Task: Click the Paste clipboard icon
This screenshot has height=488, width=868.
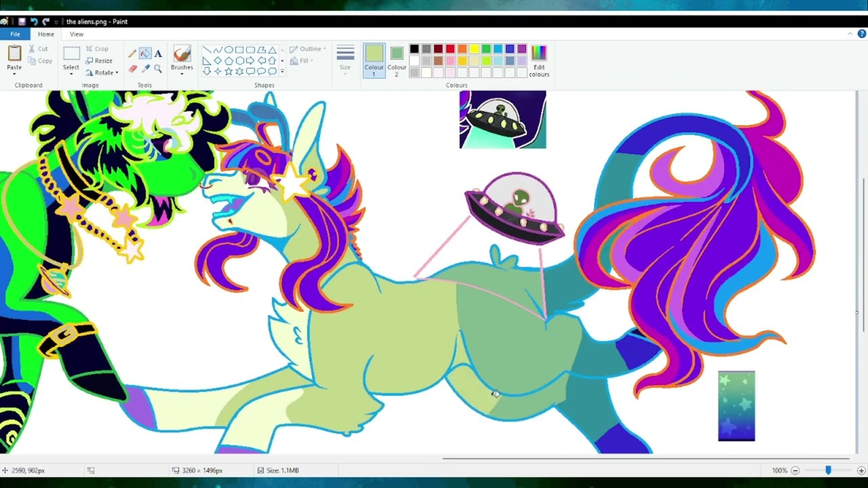Action: (14, 53)
